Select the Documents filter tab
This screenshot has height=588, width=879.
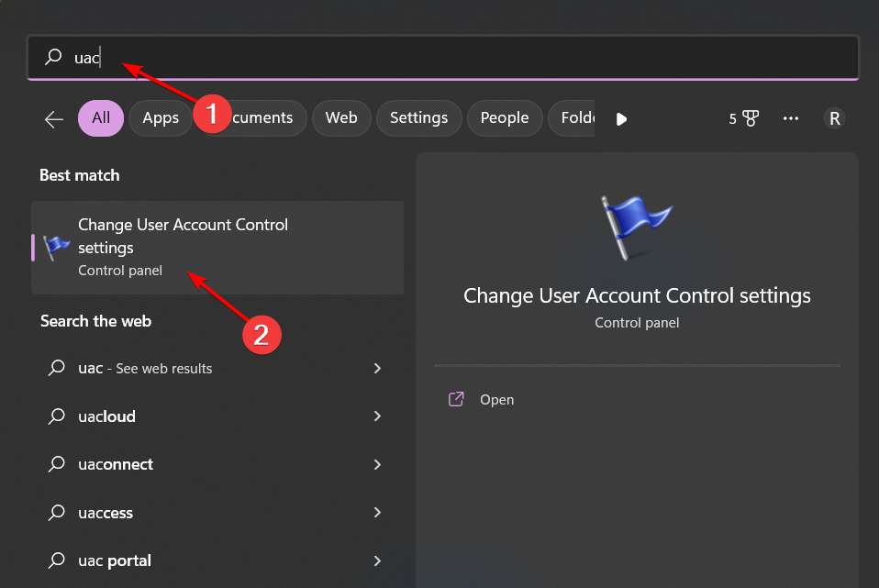click(x=251, y=118)
